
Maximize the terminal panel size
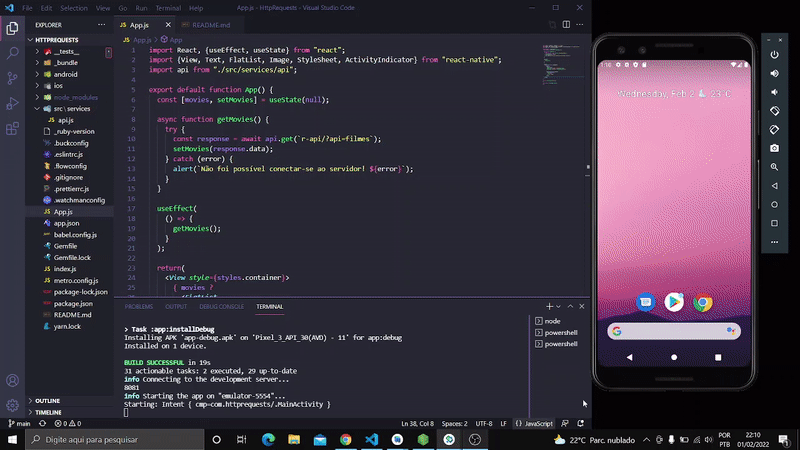(570, 307)
